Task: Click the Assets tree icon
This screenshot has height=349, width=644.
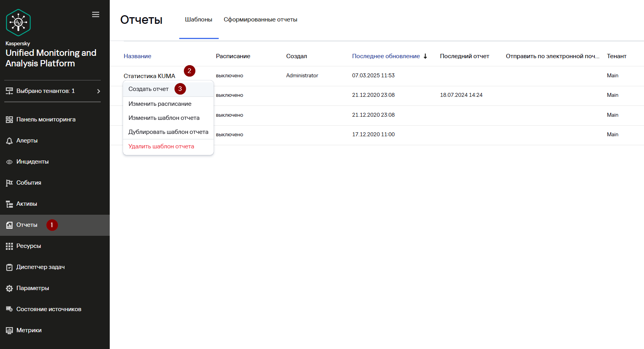Action: tap(9, 204)
